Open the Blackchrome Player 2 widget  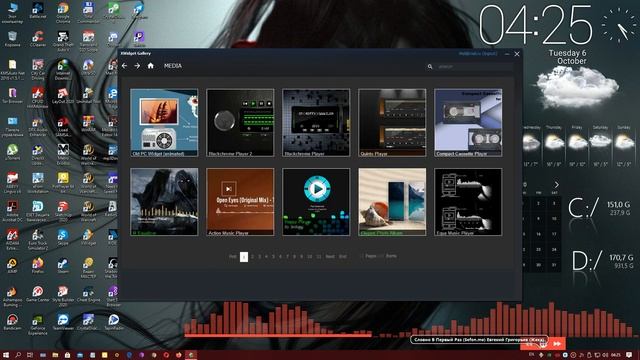click(x=240, y=122)
